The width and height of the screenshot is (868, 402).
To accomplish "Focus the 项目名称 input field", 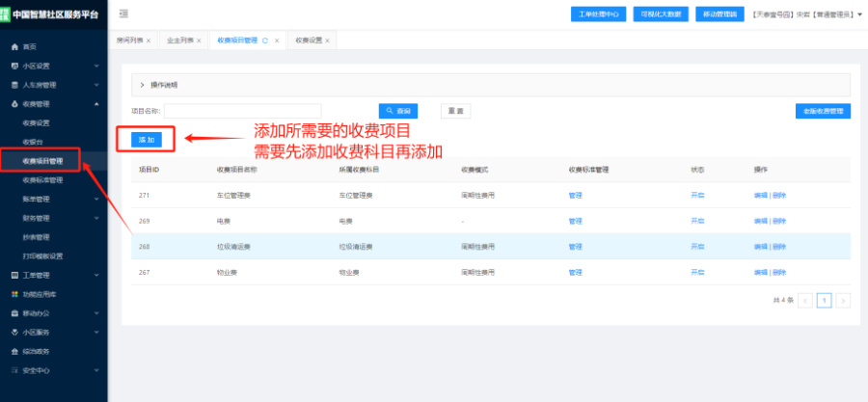I will coord(242,111).
